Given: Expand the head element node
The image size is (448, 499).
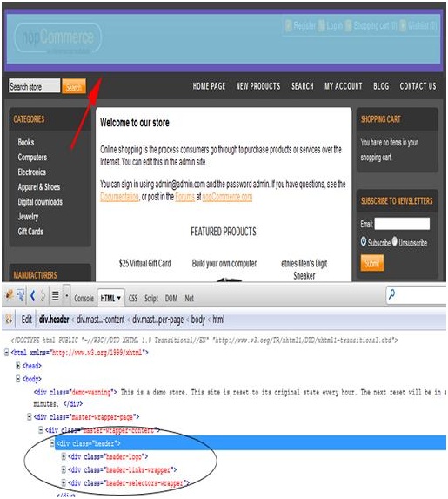Looking at the screenshot, I should 18,366.
